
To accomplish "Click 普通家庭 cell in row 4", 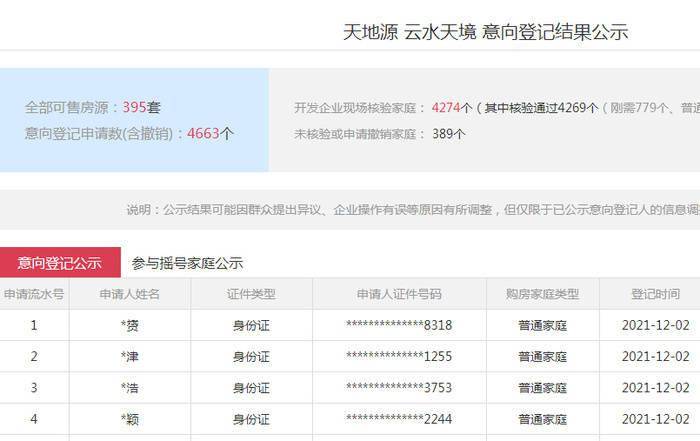I will pyautogui.click(x=542, y=420).
